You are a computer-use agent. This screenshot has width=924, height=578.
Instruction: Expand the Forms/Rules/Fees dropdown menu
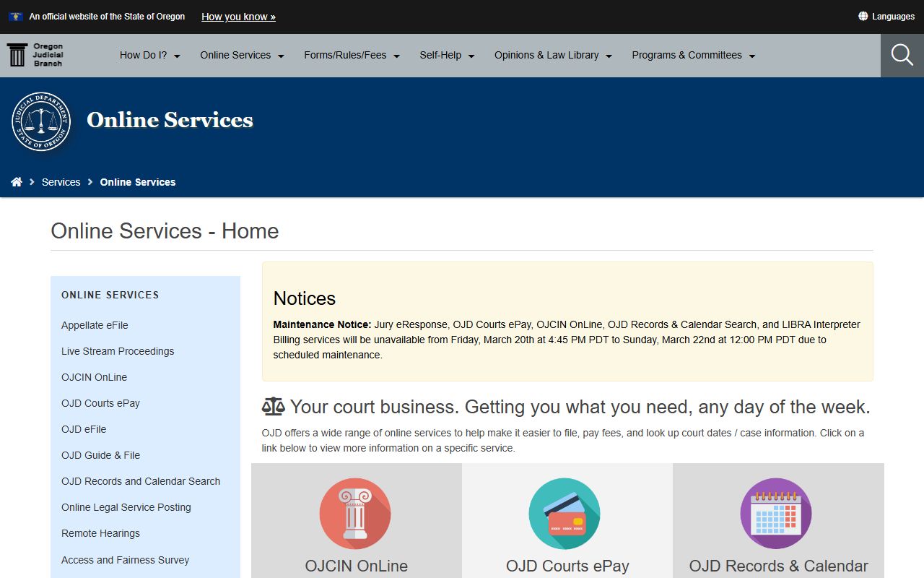352,56
